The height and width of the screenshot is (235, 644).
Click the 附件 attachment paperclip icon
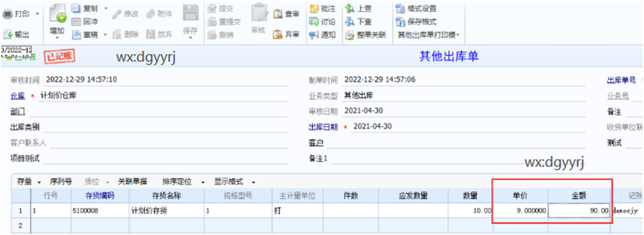(151, 14)
